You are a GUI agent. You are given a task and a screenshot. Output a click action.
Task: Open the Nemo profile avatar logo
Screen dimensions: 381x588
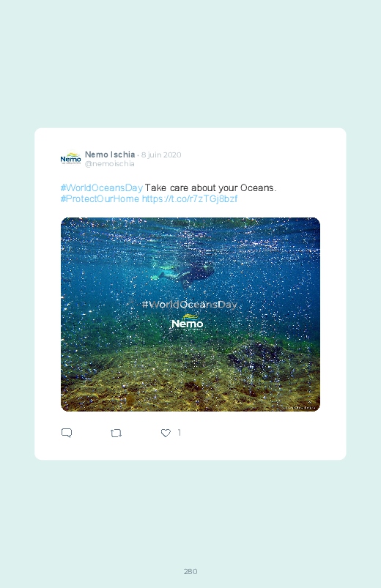pos(70,158)
